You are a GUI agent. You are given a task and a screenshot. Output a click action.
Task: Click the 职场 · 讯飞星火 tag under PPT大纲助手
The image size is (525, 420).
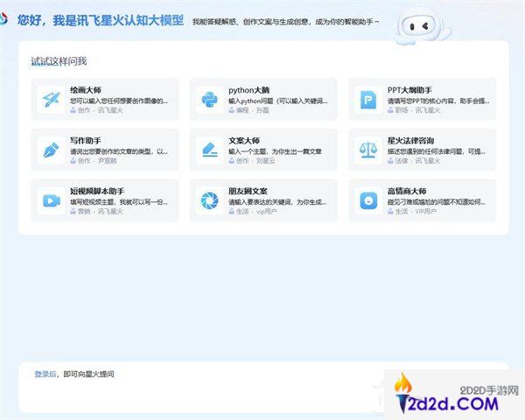point(414,110)
